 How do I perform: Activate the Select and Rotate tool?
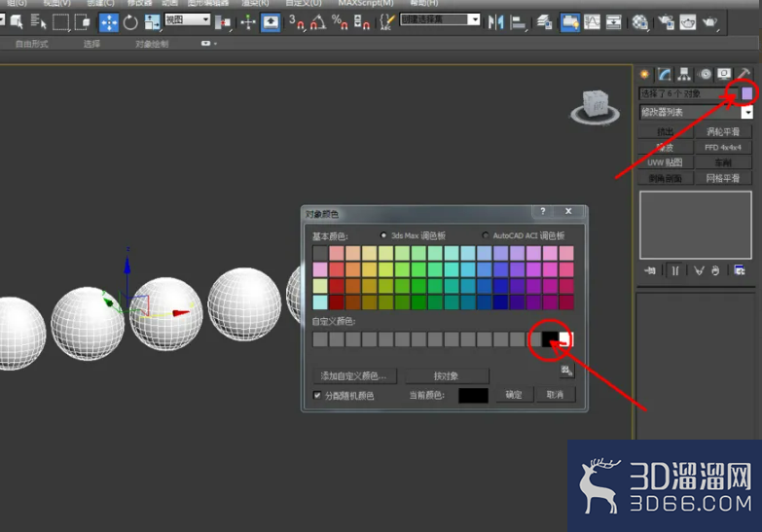tap(130, 22)
